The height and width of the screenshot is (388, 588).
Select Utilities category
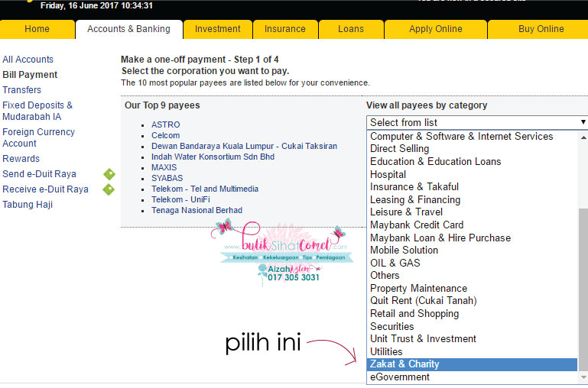472,351
